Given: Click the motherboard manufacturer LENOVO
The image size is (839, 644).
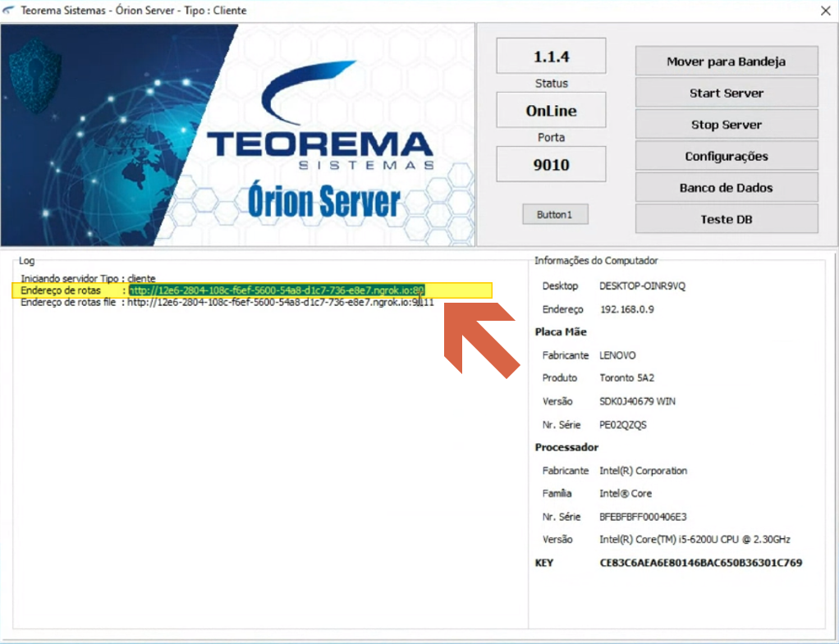Looking at the screenshot, I should point(617,355).
